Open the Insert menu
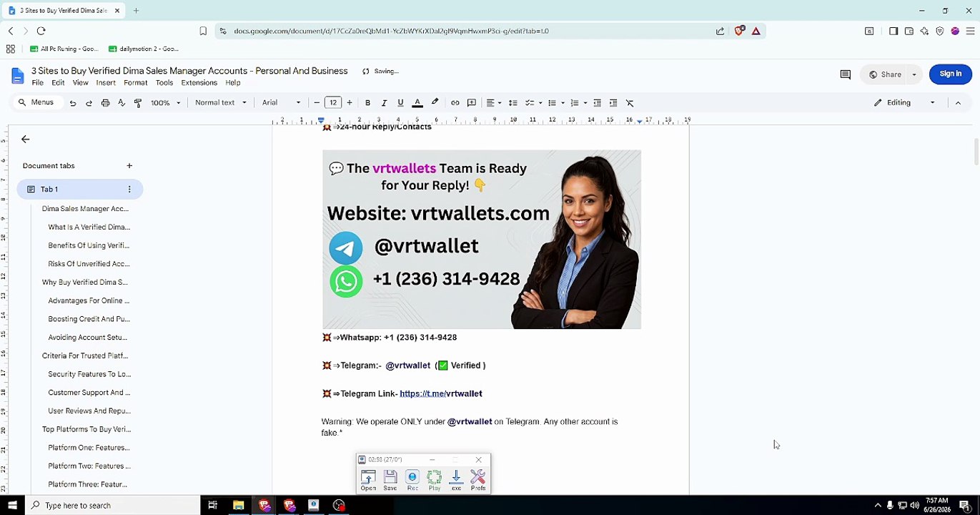The image size is (980, 515). [x=106, y=83]
